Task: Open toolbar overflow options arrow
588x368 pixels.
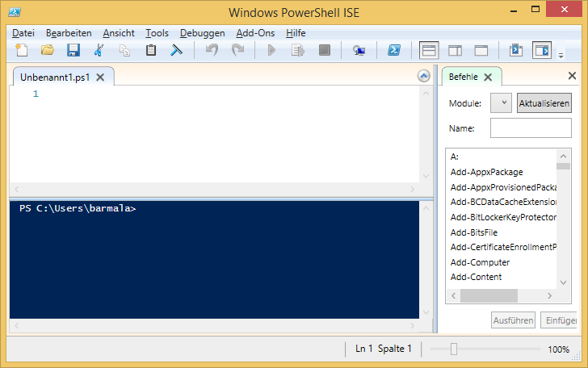Action: pos(561,56)
